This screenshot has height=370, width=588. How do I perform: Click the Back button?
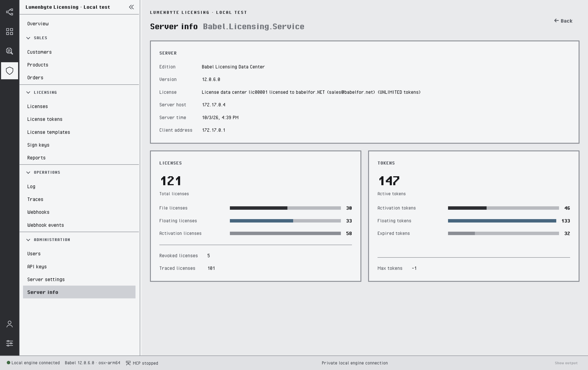[x=563, y=21]
